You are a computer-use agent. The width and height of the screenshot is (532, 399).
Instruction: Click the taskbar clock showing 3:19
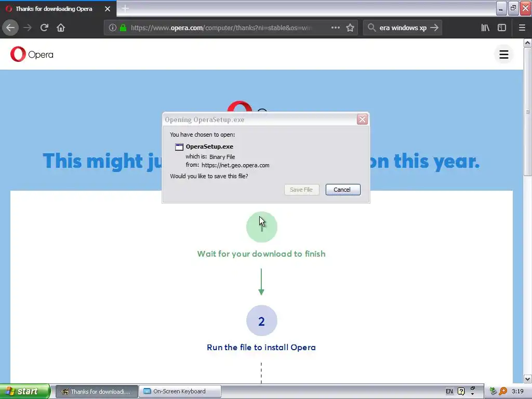click(517, 392)
